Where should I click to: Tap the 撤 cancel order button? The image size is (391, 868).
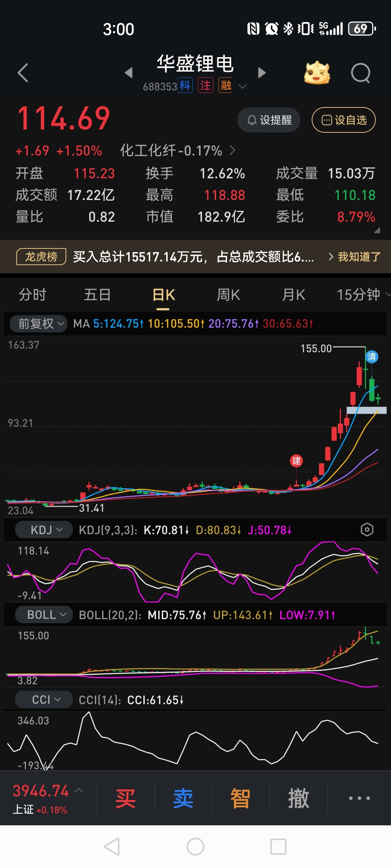[x=299, y=798]
